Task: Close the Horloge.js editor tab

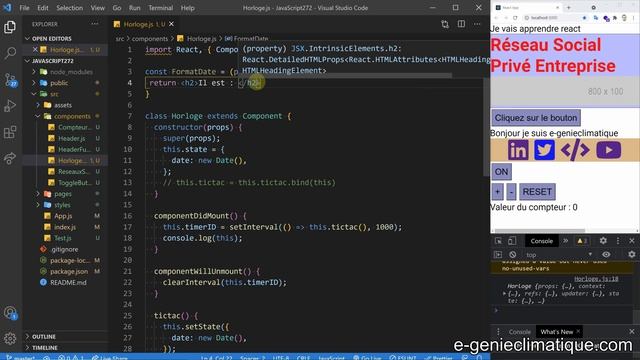Action: (171, 24)
